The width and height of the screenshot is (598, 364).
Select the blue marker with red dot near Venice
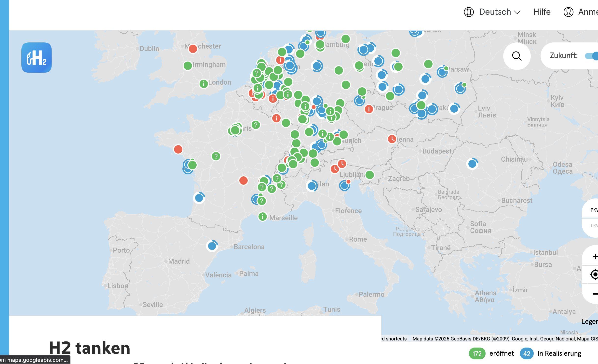(x=344, y=186)
